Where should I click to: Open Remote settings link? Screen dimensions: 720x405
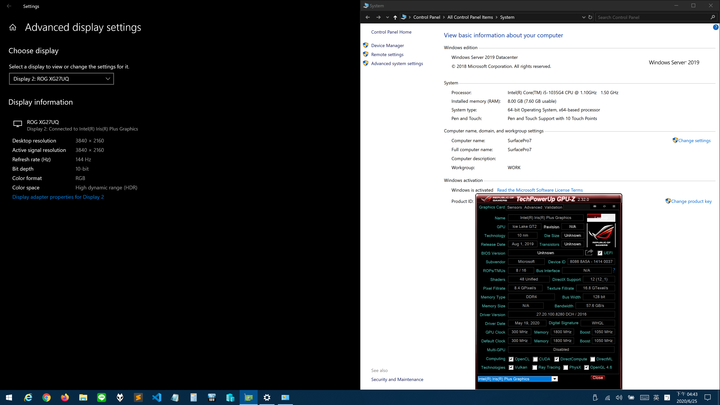click(387, 55)
